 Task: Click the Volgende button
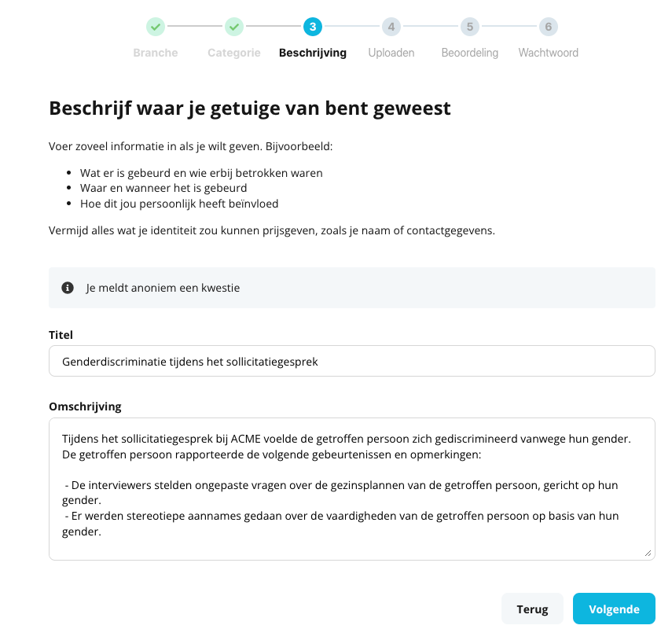614,609
